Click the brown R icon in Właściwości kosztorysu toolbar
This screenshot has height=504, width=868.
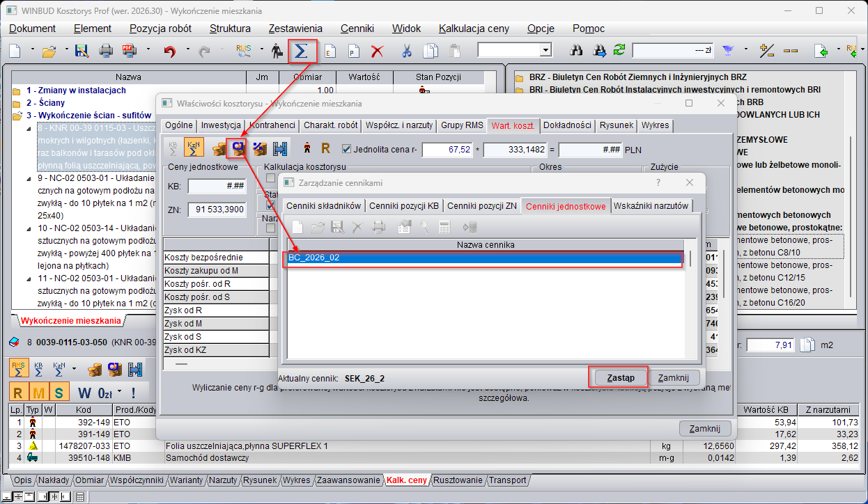tap(325, 148)
